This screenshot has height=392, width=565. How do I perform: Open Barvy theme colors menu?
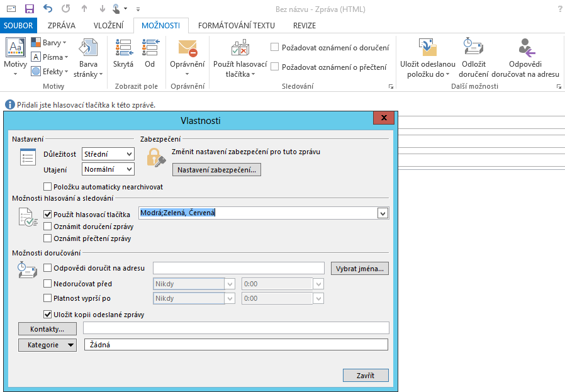point(49,43)
